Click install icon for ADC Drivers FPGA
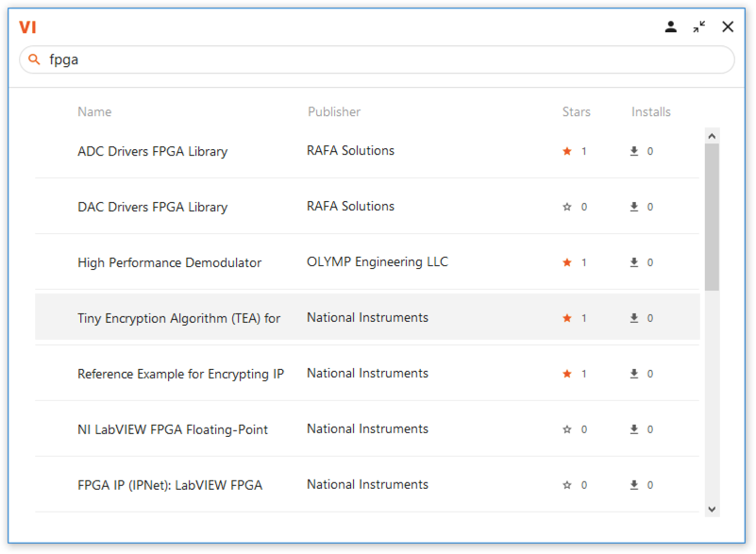Viewport: 756px width, 554px height. pos(634,151)
